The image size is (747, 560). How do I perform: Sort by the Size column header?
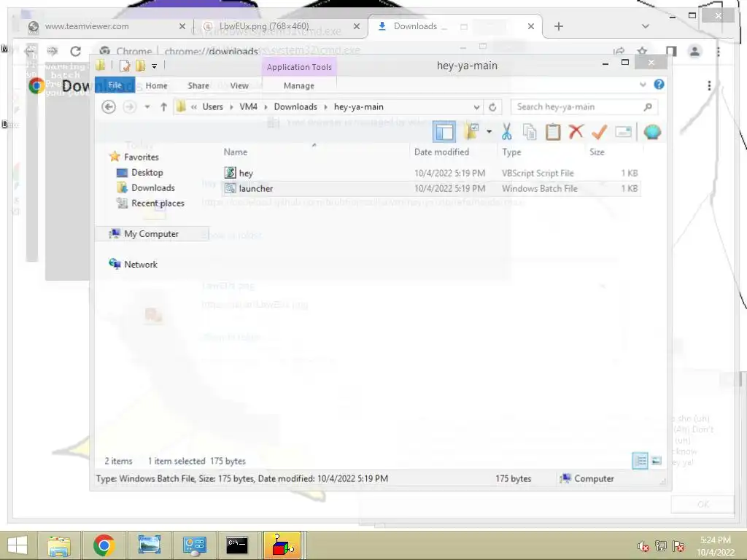tap(597, 152)
